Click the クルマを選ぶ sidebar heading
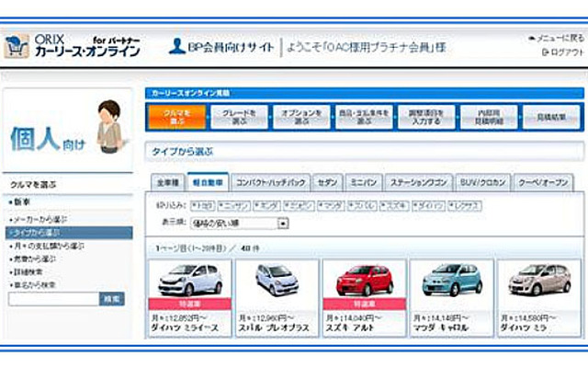Screen dimensions: 588x368 click(x=33, y=184)
